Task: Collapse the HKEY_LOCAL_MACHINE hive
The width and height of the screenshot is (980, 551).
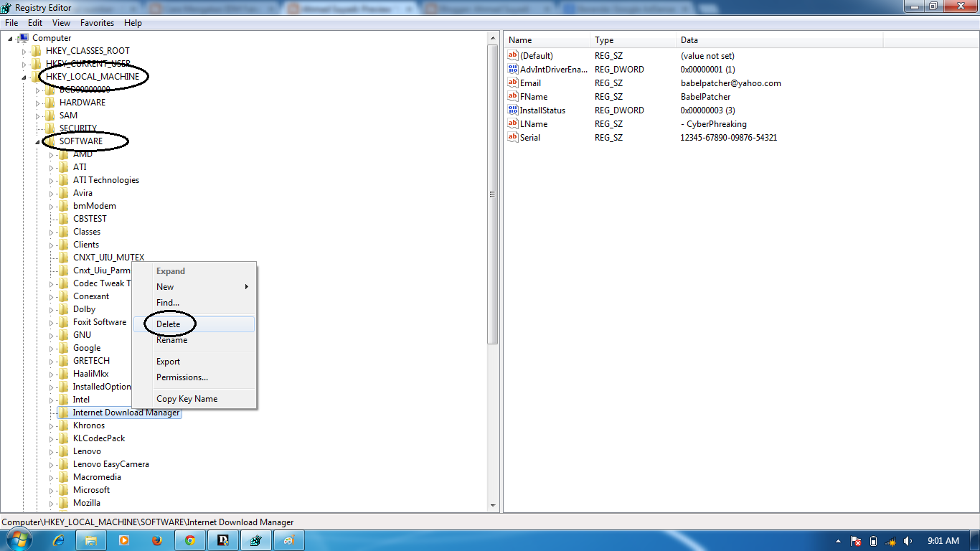Action: click(24, 77)
